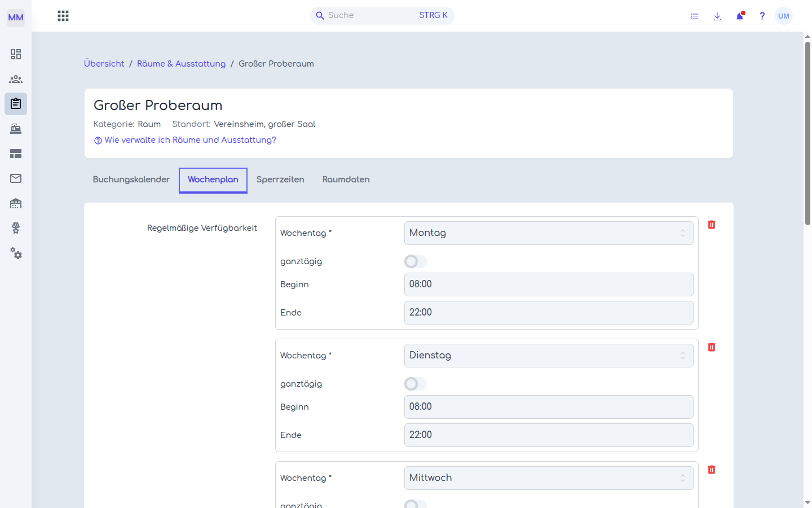Edit the Dienstag Ende time field

pos(549,435)
